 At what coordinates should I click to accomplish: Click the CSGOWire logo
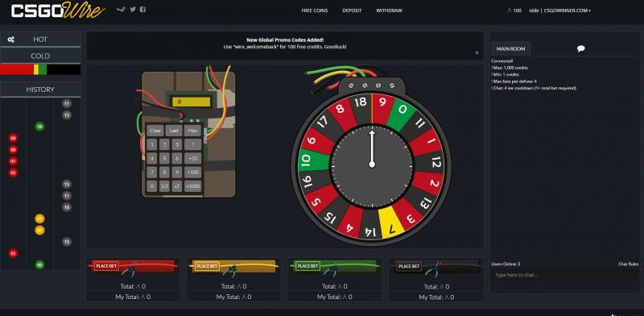57,11
